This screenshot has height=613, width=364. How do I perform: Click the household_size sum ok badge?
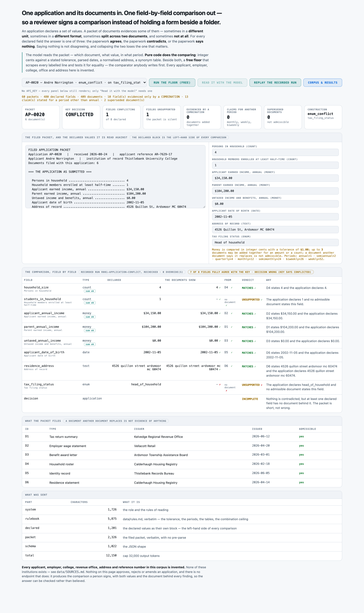click(x=90, y=291)
